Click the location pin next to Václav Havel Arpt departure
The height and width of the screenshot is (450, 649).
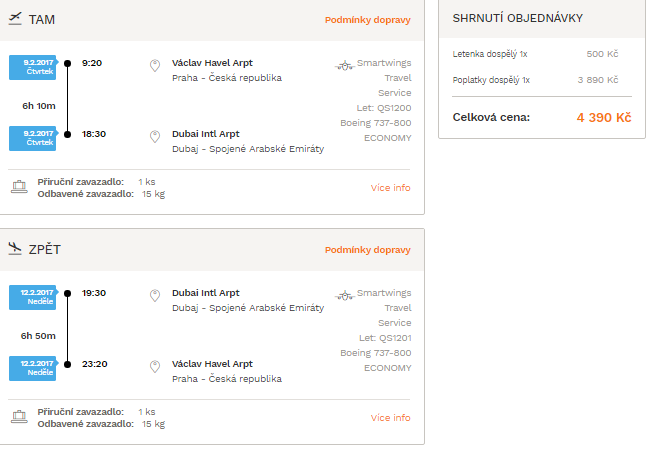[x=155, y=65]
